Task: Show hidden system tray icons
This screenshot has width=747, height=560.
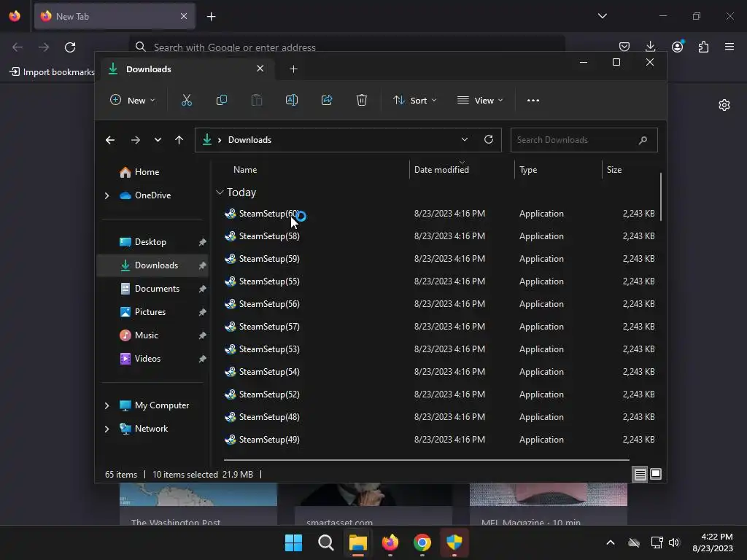Action: pyautogui.click(x=611, y=542)
